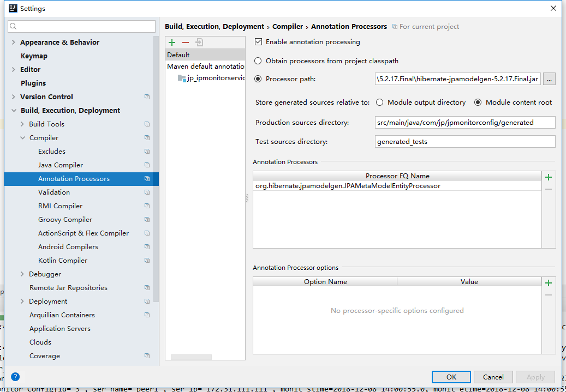Expand the Debugger node
Image resolution: width=566 pixels, height=392 pixels.
pyautogui.click(x=22, y=274)
